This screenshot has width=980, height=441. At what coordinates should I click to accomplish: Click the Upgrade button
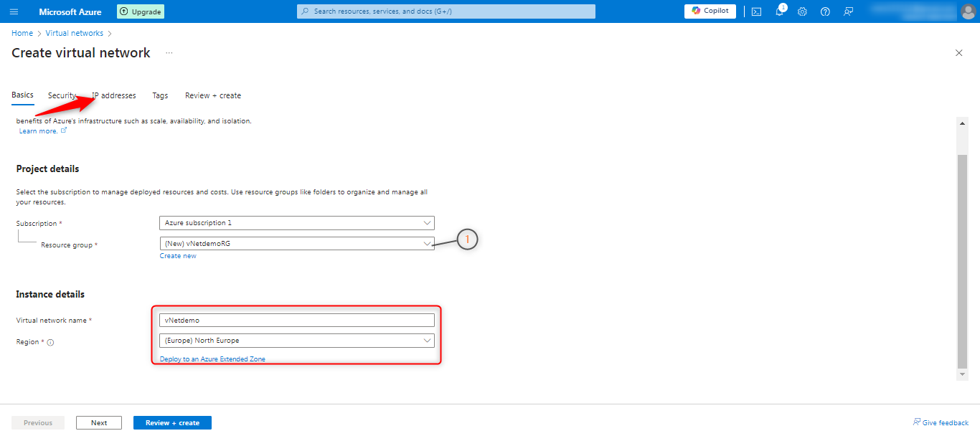coord(141,11)
